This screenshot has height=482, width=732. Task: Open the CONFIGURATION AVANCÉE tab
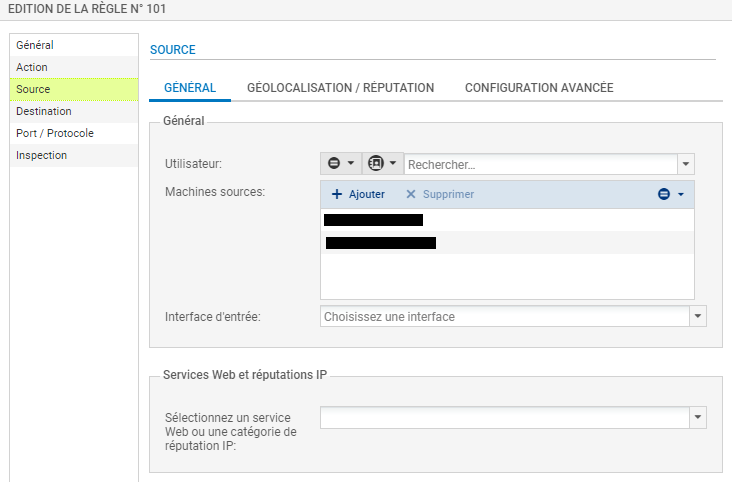click(539, 88)
